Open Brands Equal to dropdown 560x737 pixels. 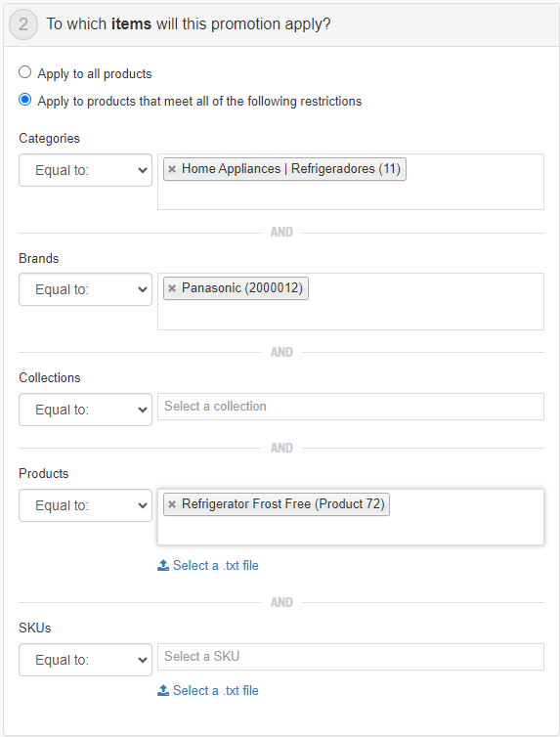coord(85,289)
